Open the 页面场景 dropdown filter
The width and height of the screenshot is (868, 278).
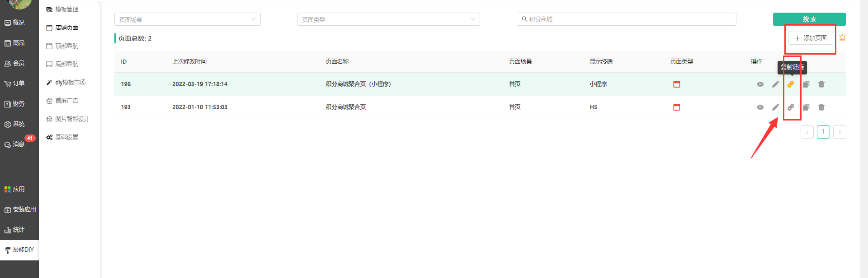tap(187, 19)
